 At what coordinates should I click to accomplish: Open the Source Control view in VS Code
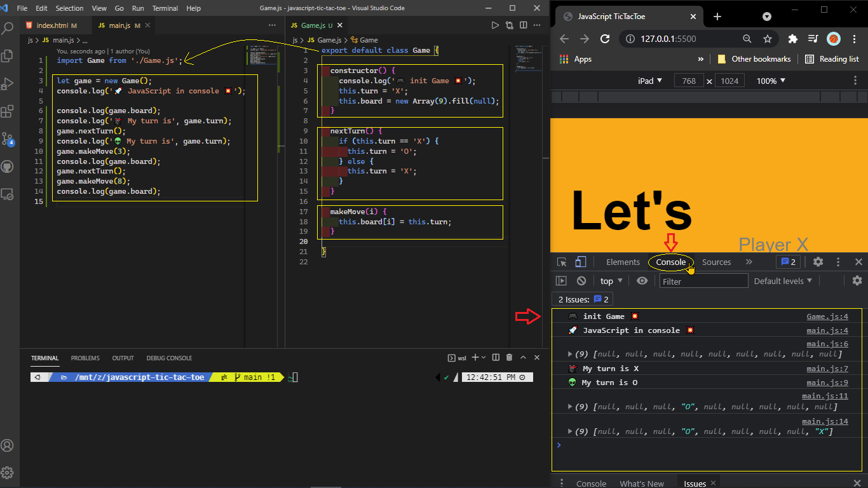(8, 138)
